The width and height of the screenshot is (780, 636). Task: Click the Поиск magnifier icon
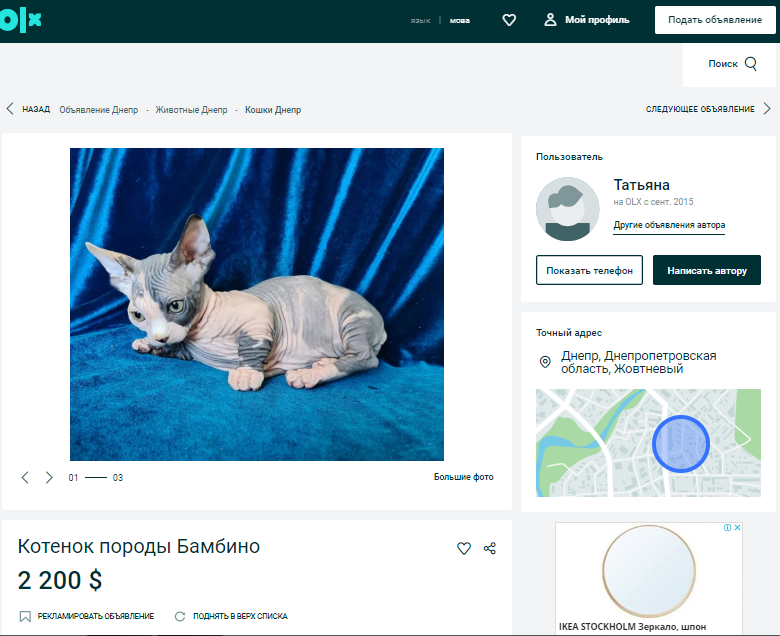coord(751,64)
